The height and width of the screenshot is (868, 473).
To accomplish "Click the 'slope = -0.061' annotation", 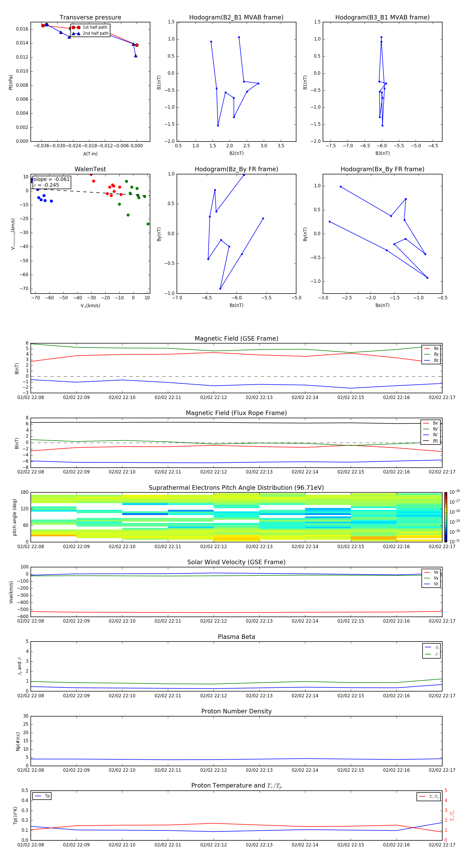I will (x=52, y=179).
